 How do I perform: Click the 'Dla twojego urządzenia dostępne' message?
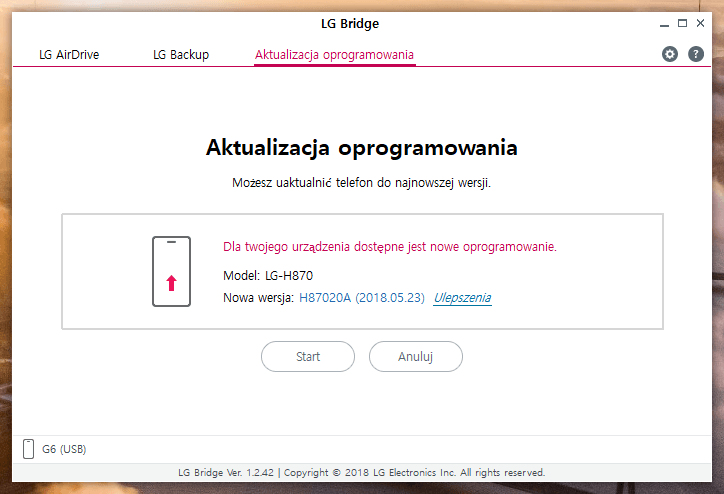point(390,247)
